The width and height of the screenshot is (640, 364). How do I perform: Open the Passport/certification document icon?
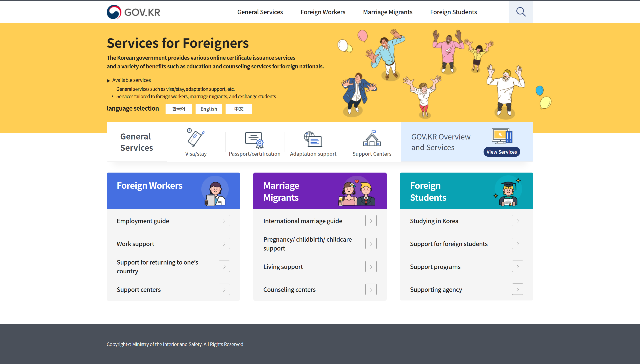point(254,140)
